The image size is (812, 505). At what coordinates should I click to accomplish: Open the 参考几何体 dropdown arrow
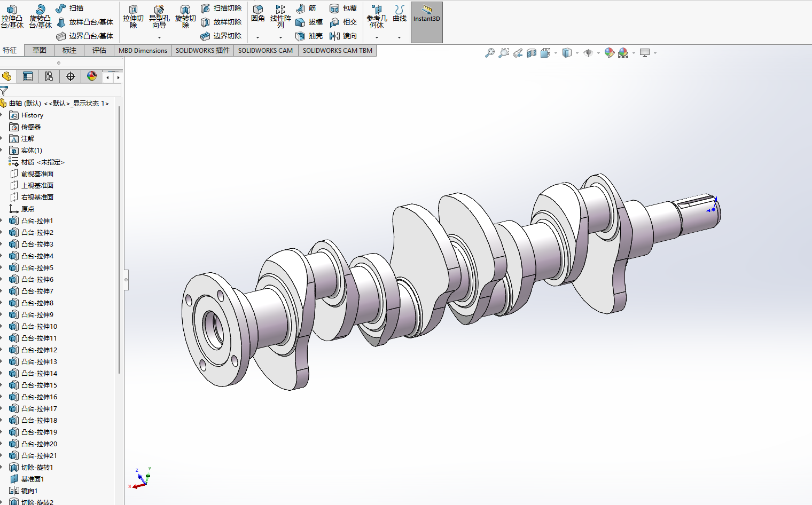tap(377, 37)
